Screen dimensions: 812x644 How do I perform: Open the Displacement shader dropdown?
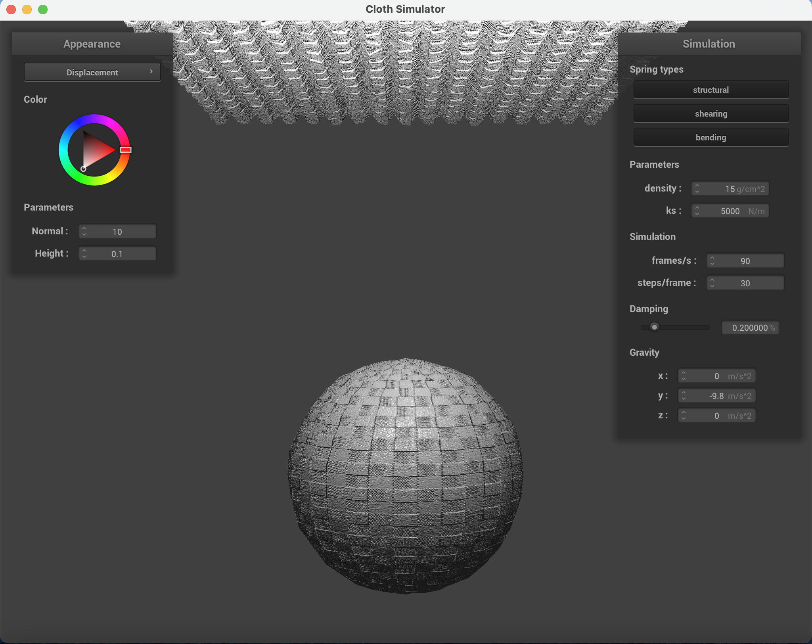coord(92,72)
